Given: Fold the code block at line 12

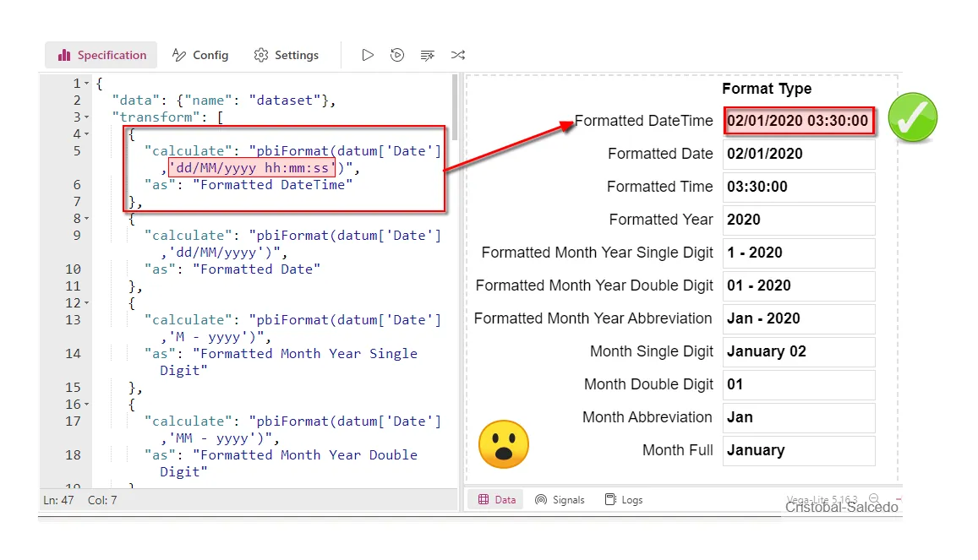Looking at the screenshot, I should point(87,303).
